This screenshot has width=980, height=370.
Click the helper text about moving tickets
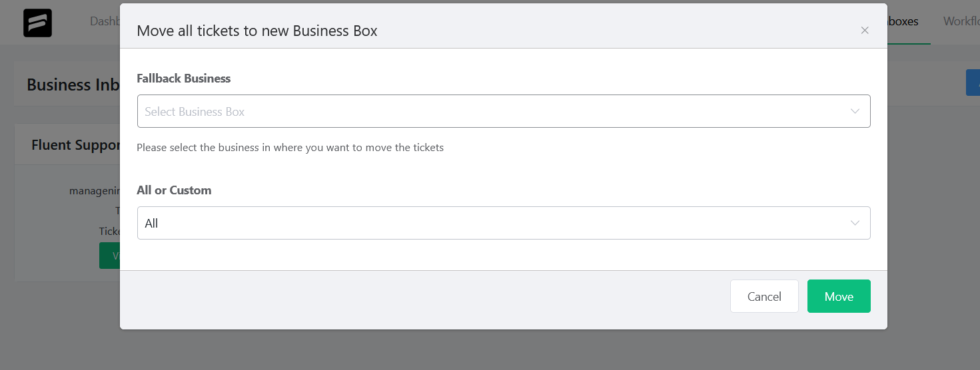point(290,148)
